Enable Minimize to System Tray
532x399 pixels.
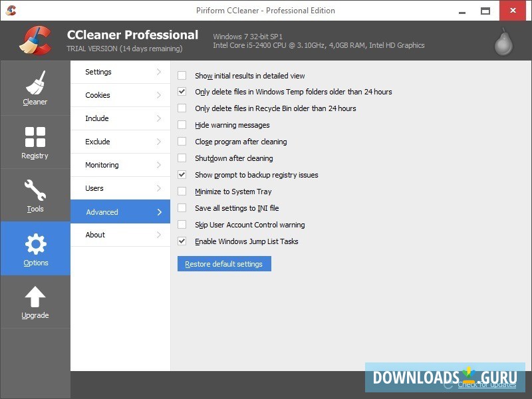[x=182, y=192]
